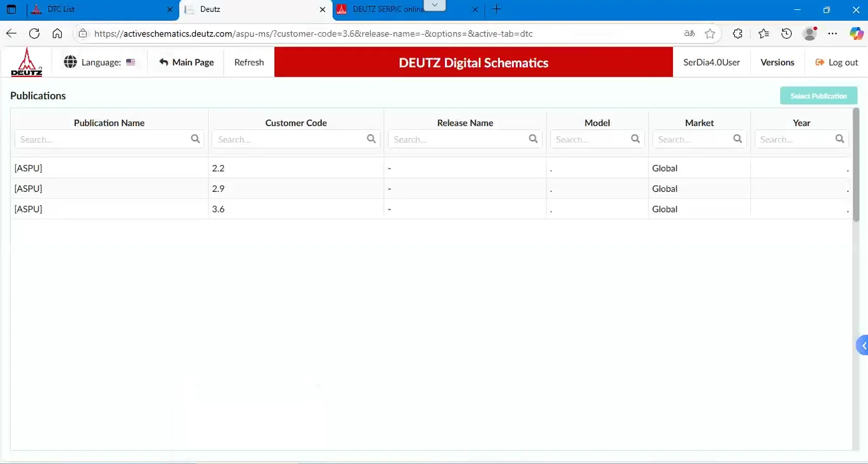Click the Customer Code search magnifier icon
Screen dimensions: 868x464
[371, 139]
